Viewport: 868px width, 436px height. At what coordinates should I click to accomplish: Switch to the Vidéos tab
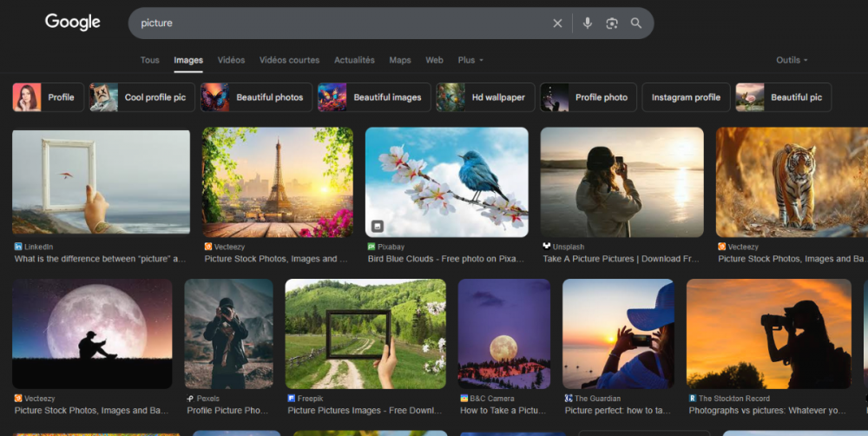coord(231,60)
